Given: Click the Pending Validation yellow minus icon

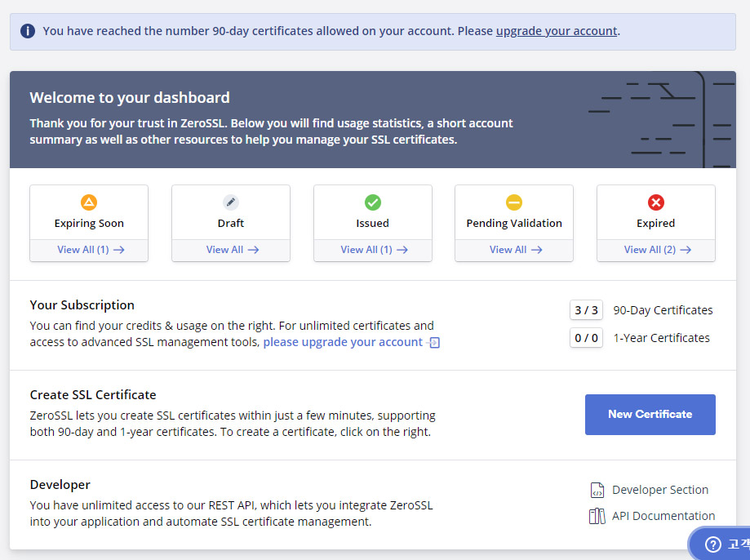Looking at the screenshot, I should click(x=514, y=202).
